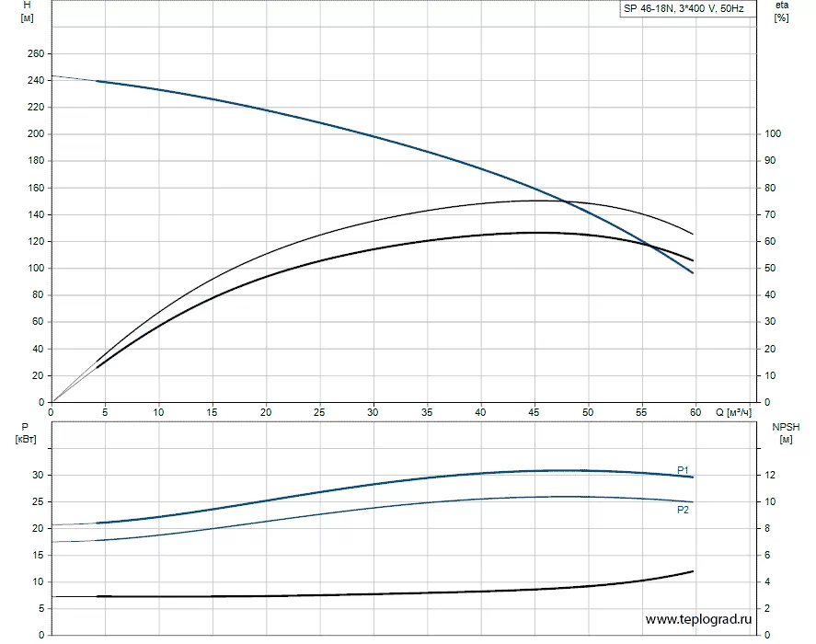
Task: Click the 12 tick on NPSH axis
Action: coord(770,475)
